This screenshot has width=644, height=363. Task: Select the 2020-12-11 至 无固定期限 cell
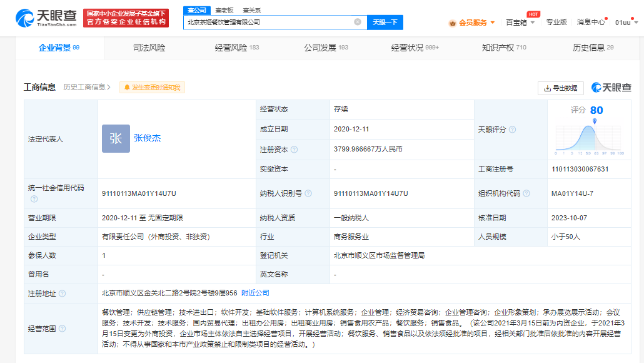click(143, 218)
